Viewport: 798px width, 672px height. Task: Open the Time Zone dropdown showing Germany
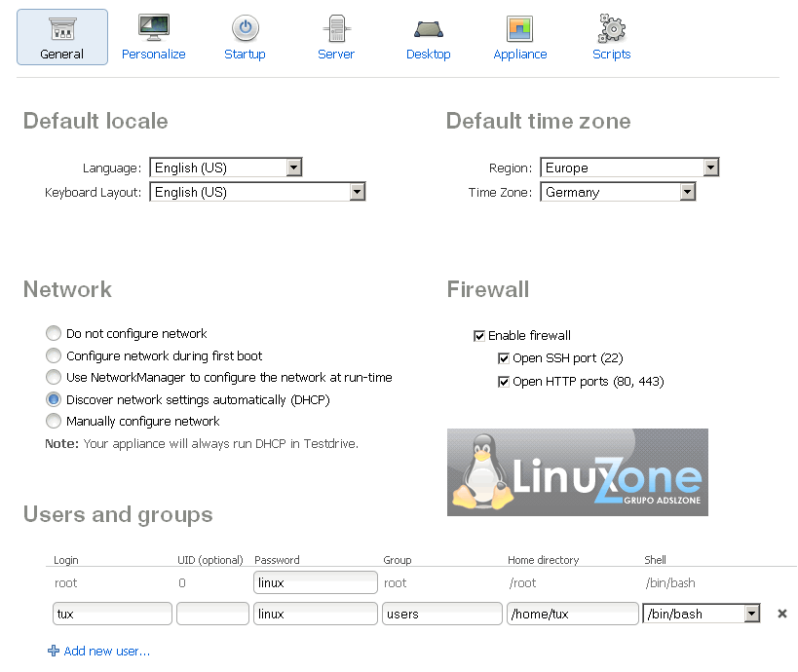pyautogui.click(x=618, y=192)
